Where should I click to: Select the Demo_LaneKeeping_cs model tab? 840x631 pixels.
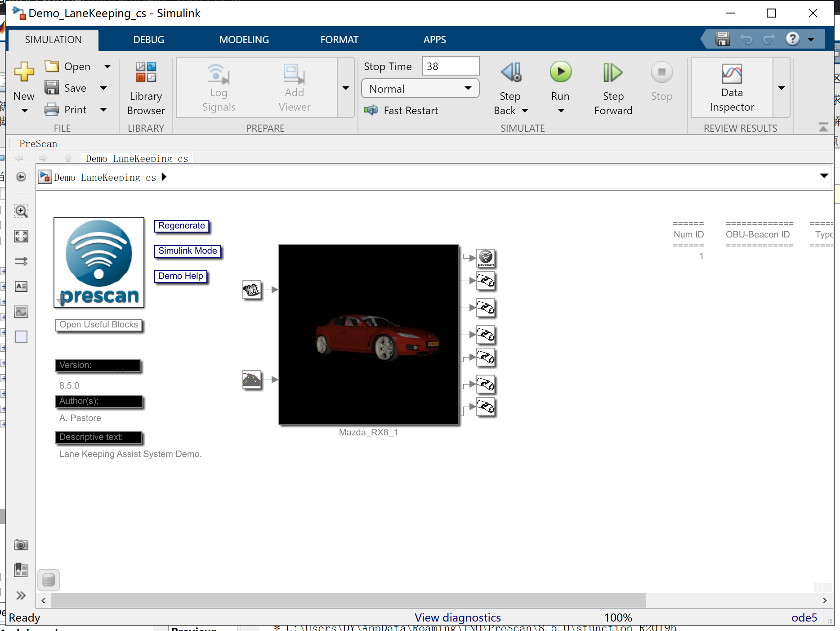[x=137, y=158]
